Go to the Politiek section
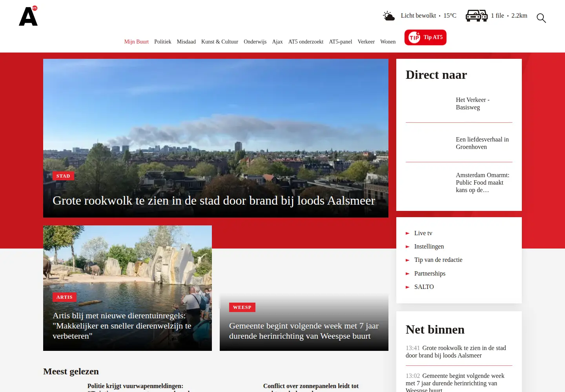This screenshot has height=392, width=565. 163,42
